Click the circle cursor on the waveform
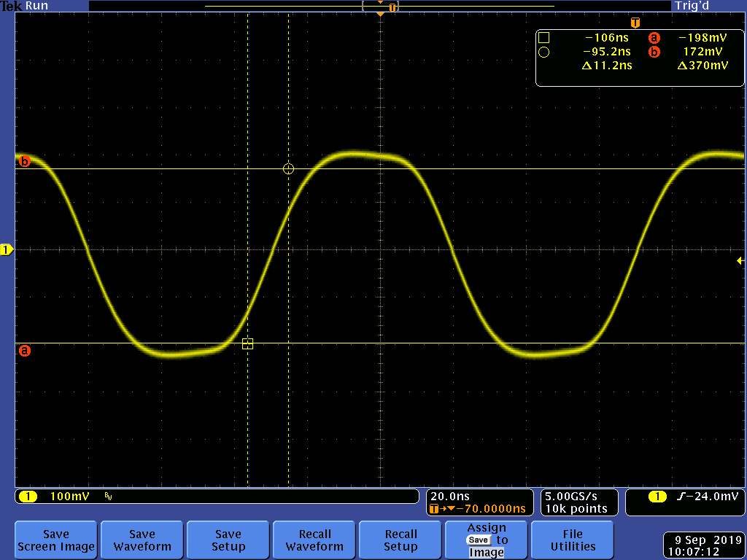The image size is (747, 560). click(x=288, y=168)
